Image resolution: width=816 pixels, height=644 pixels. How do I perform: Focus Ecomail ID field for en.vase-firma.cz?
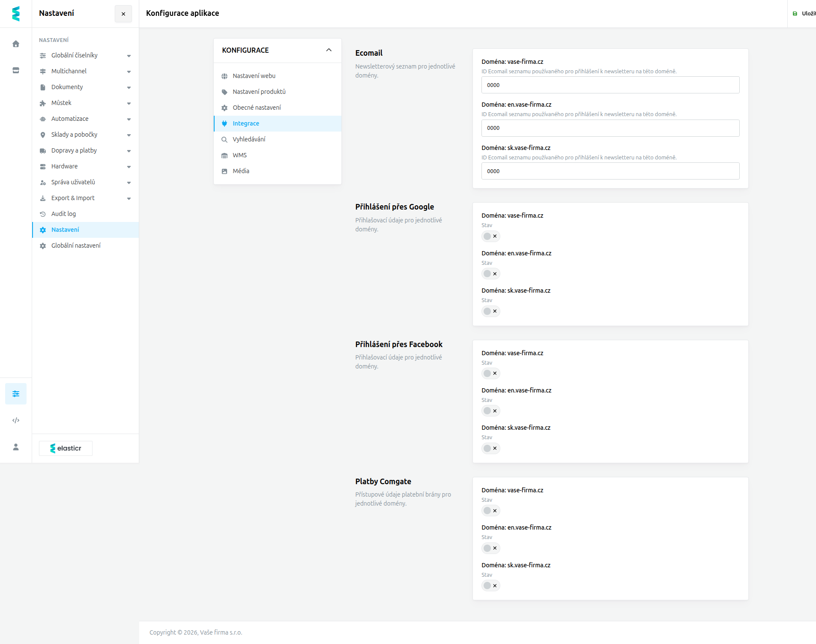click(x=610, y=128)
